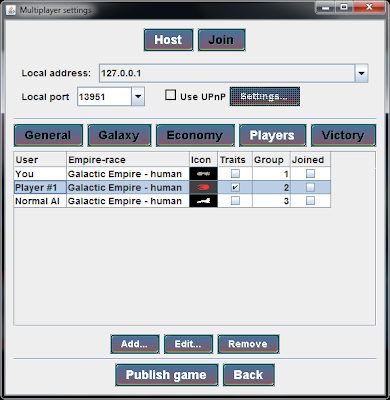The width and height of the screenshot is (390, 400).
Task: Select the "You" user cell
Action: [40, 174]
